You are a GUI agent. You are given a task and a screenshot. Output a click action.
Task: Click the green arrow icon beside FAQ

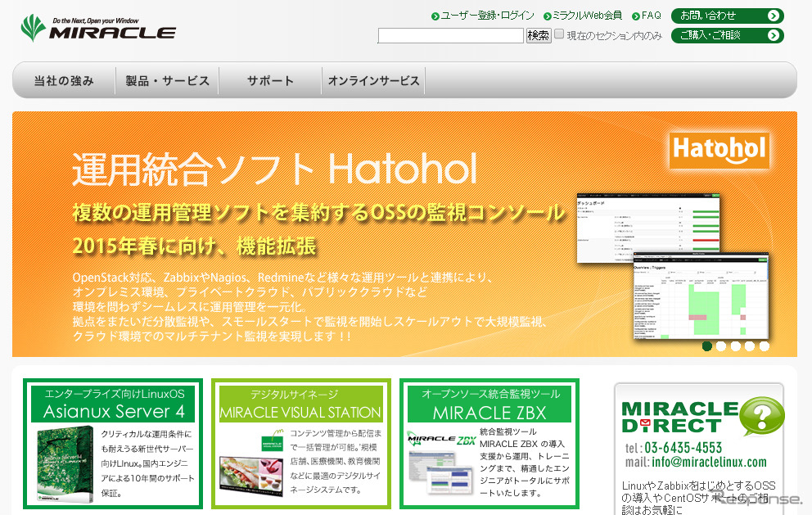635,14
